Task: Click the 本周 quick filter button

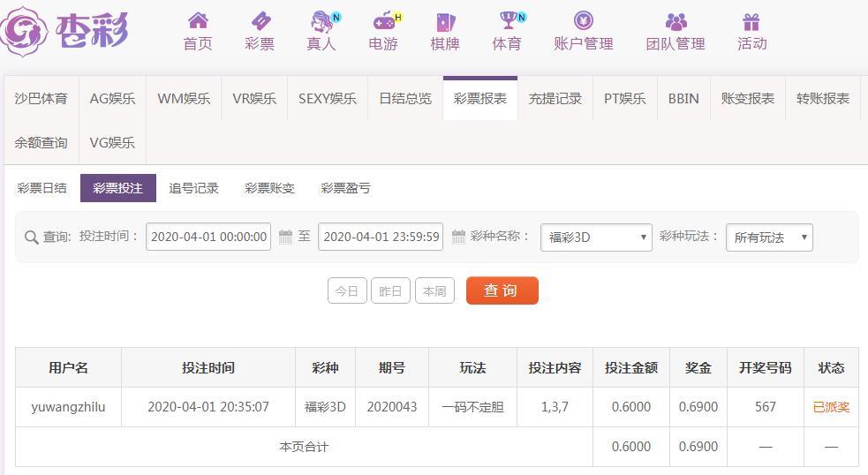Action: pos(434,290)
